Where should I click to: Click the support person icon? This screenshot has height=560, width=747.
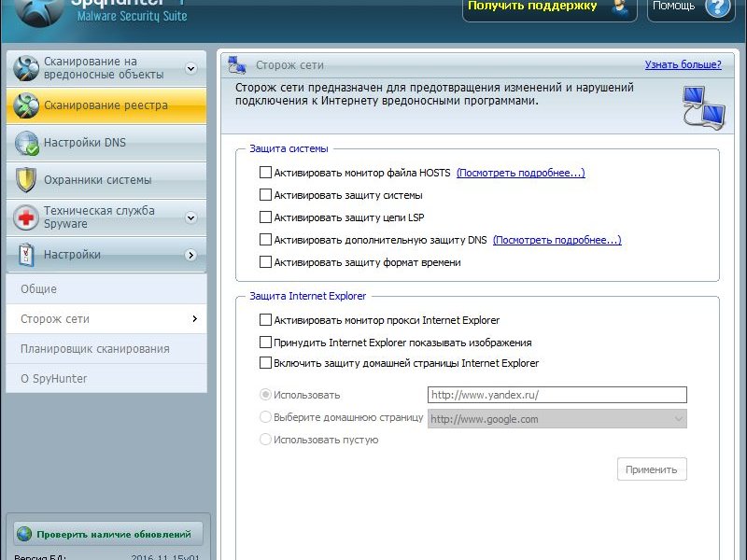coord(620,7)
